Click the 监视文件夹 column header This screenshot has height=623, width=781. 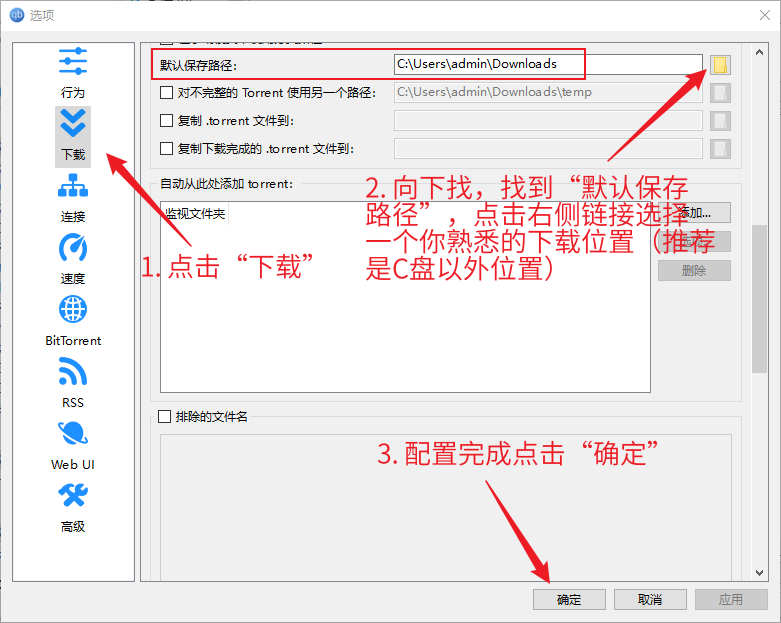click(196, 214)
